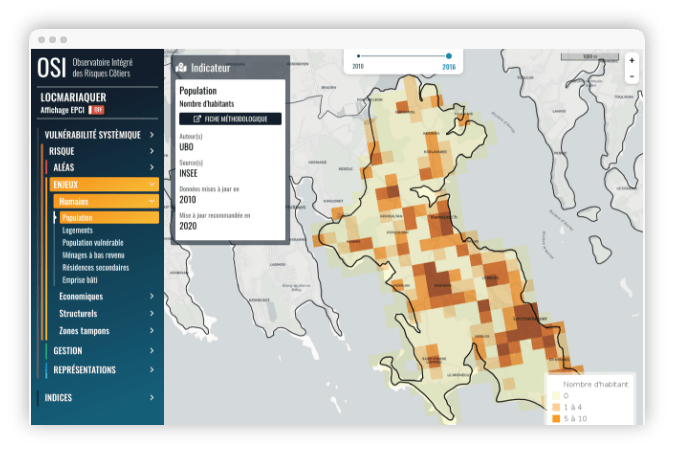Collapse the Humains subsection
This screenshot has height=453, width=673.
[x=106, y=201]
